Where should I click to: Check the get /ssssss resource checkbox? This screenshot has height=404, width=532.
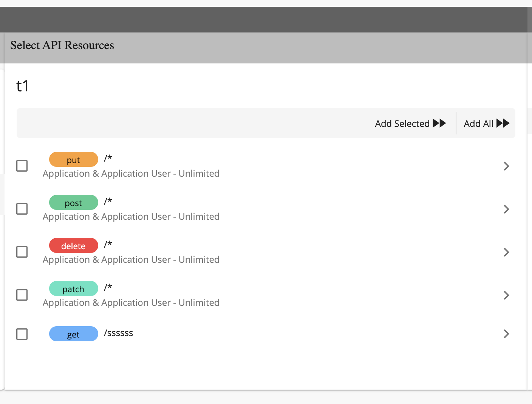tap(22, 334)
